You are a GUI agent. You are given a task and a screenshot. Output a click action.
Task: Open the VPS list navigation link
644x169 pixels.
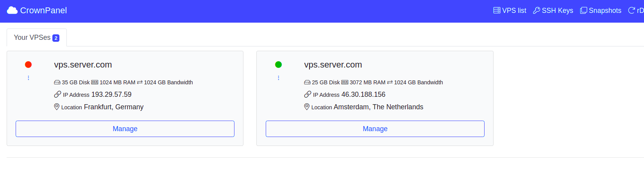(510, 11)
